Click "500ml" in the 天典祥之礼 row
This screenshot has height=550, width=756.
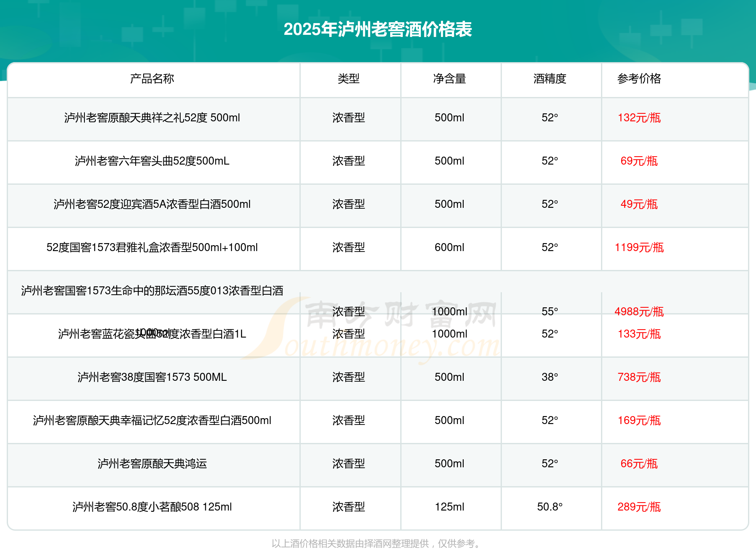coord(449,118)
